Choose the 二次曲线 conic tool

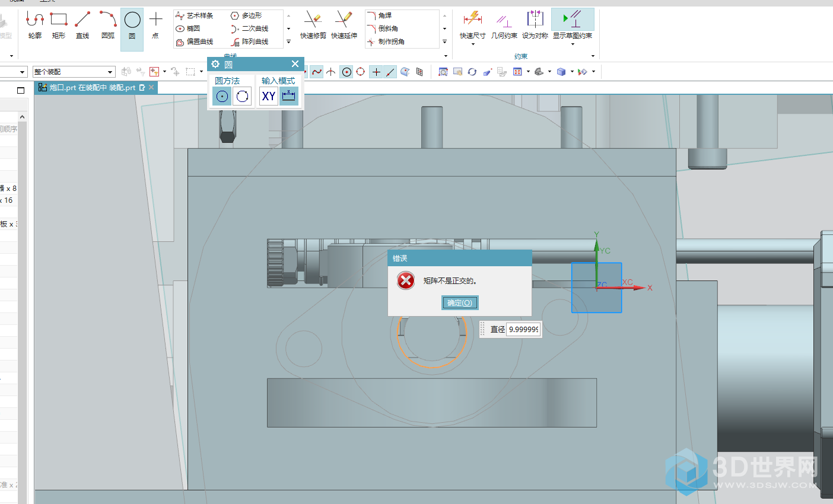250,28
